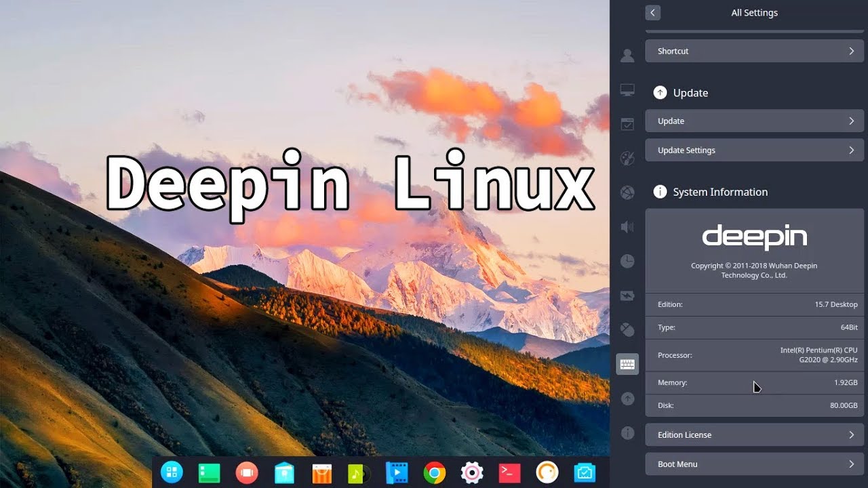Screen dimensions: 868x488
Task: Open the System Information sidebar icon
Action: (627, 432)
